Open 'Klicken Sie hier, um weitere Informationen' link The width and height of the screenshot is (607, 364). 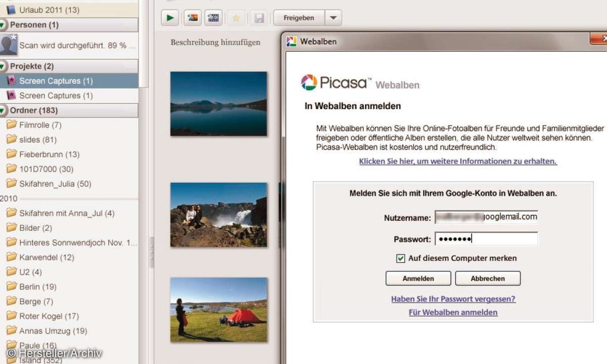tap(458, 161)
